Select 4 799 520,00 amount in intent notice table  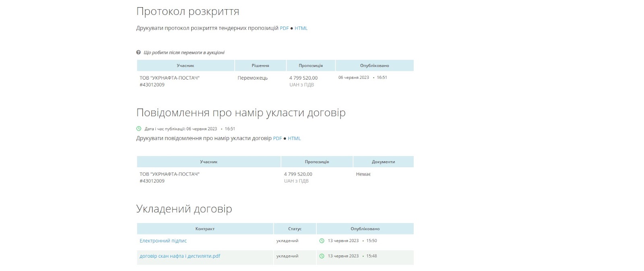point(298,174)
